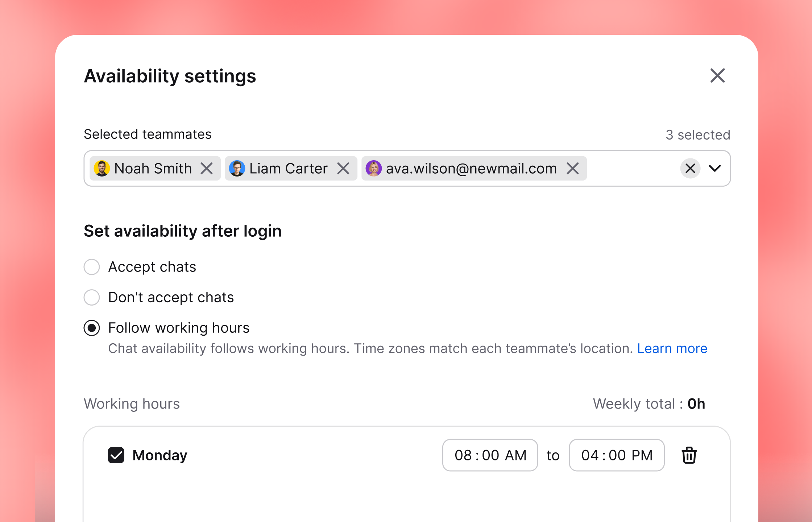The image size is (812, 522).
Task: Select the Accept chats option
Action: (92, 267)
